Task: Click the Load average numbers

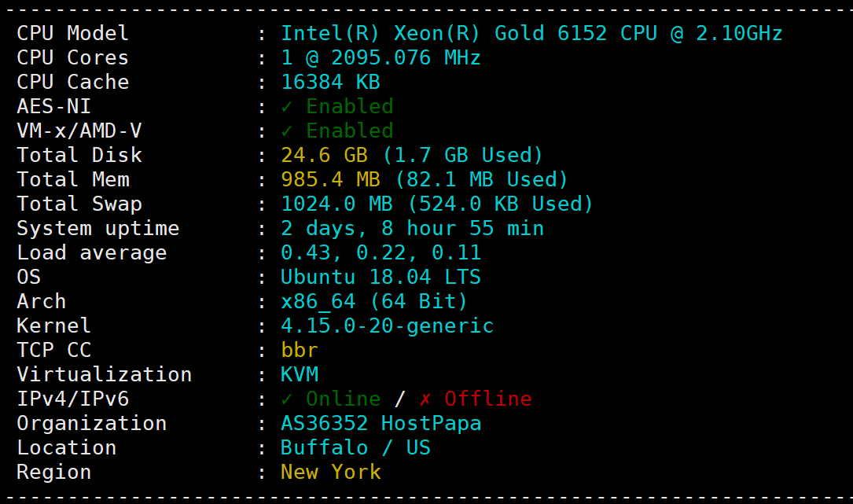Action: click(x=381, y=252)
